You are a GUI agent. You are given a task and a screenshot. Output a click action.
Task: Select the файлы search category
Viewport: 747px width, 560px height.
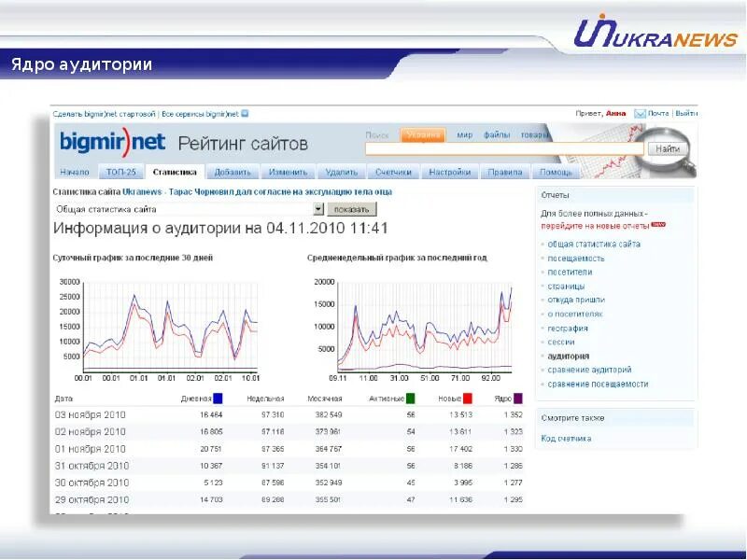click(497, 134)
